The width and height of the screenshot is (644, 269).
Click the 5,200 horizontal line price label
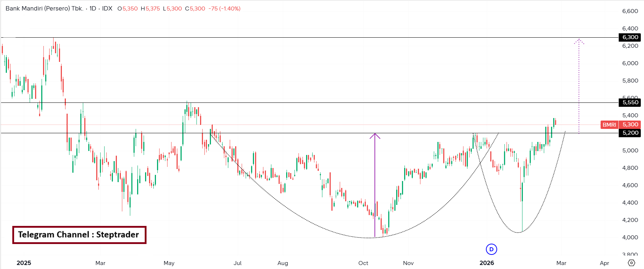click(630, 133)
